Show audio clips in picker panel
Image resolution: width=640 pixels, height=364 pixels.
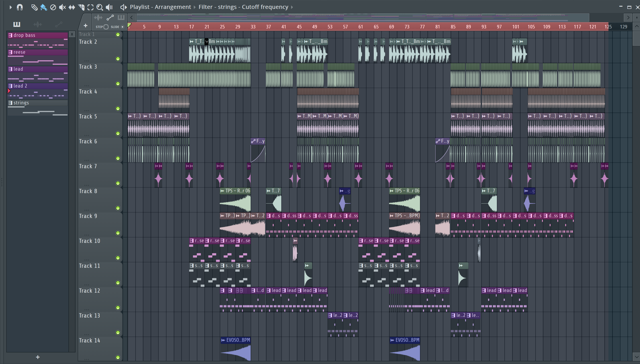(x=38, y=24)
